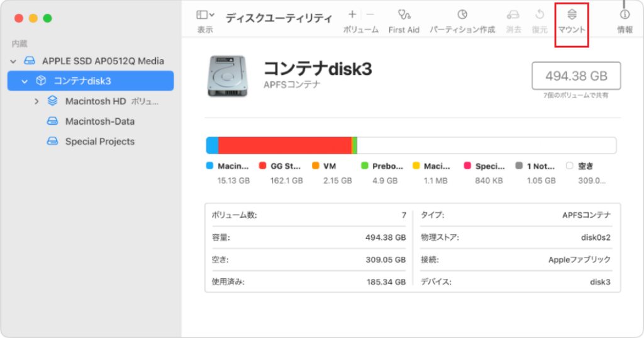
Task: Click the 使用済み value 185.34 GB
Action: 386,282
